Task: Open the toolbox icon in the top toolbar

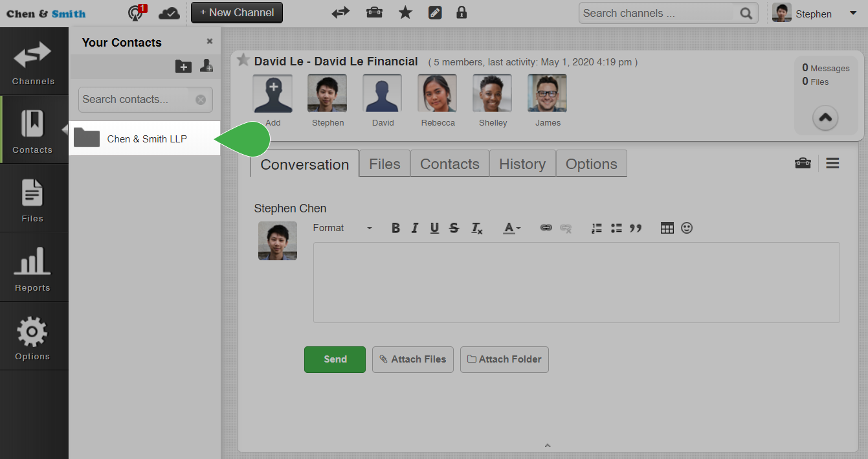Action: click(374, 12)
